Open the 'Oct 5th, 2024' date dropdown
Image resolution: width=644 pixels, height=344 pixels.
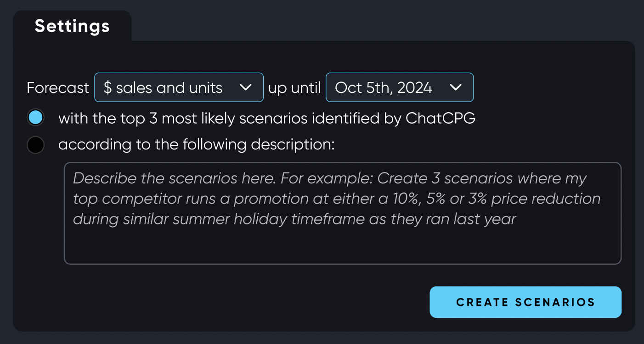tap(400, 87)
